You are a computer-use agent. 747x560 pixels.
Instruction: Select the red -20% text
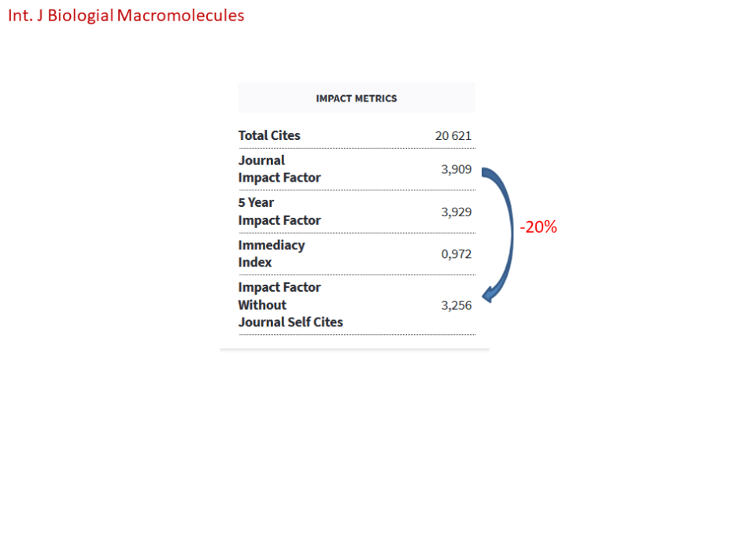click(538, 227)
